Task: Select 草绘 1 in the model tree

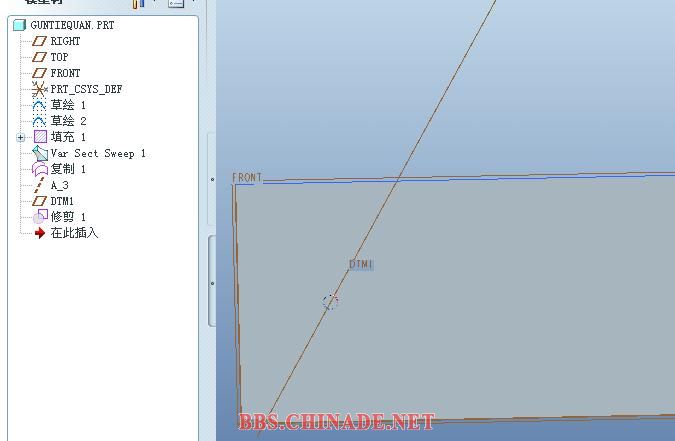Action: [x=68, y=105]
